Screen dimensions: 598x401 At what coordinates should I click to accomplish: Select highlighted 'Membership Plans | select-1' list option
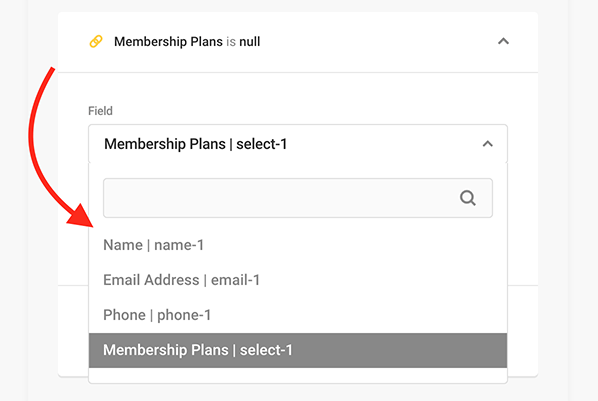coord(297,350)
